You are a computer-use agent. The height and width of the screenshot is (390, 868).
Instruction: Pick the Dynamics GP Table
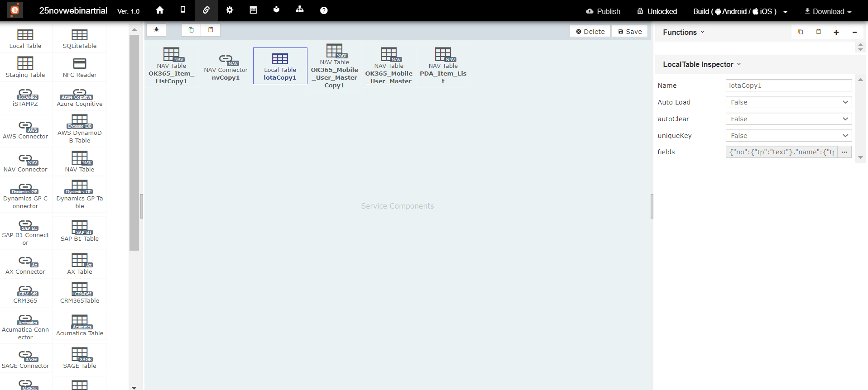pyautogui.click(x=80, y=195)
